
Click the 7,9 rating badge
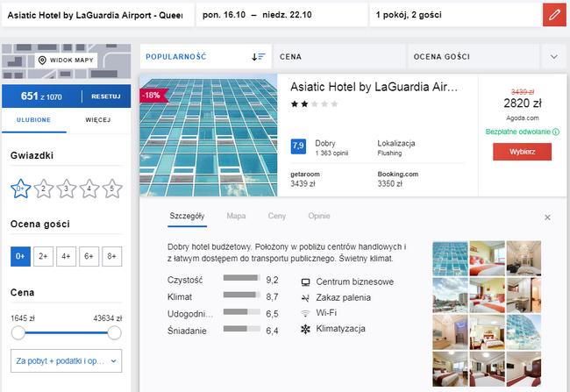click(x=298, y=146)
